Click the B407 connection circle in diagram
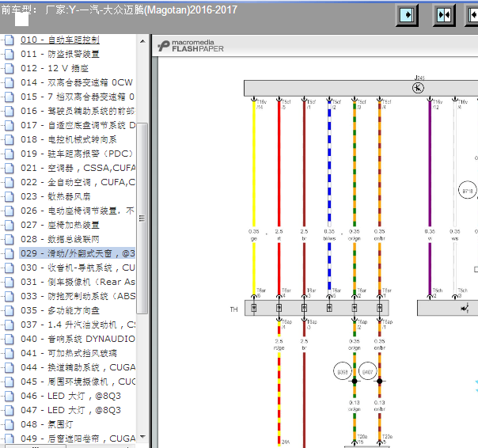The image size is (478, 448). pyautogui.click(x=368, y=371)
